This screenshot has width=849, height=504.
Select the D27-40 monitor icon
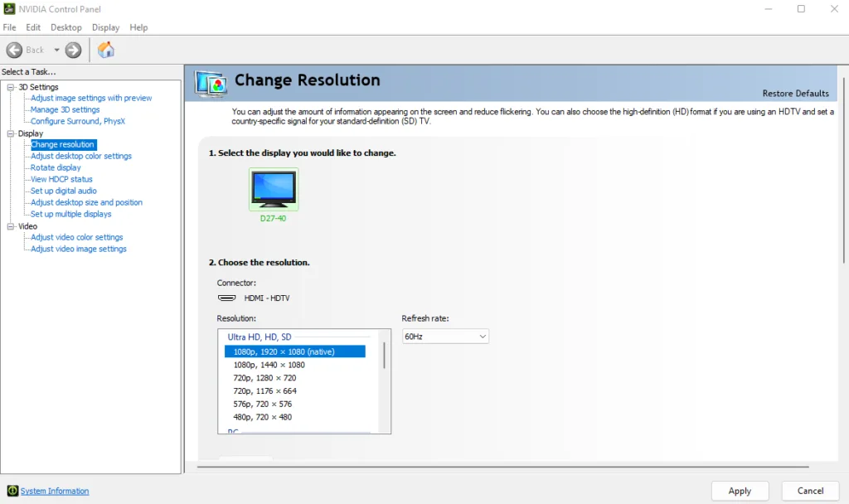(274, 189)
